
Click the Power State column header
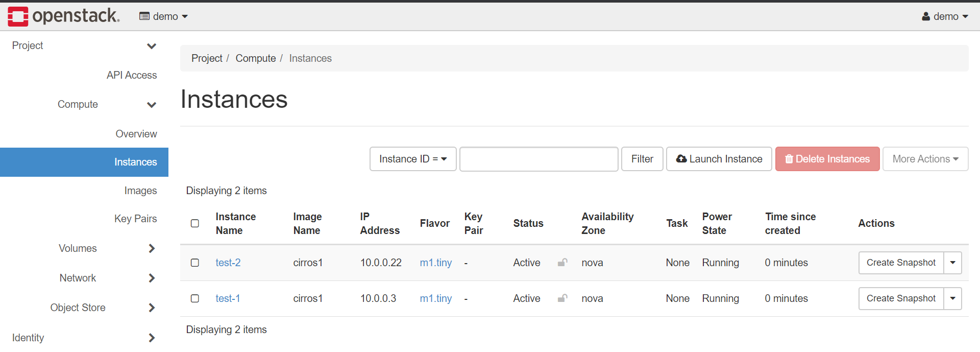click(717, 223)
